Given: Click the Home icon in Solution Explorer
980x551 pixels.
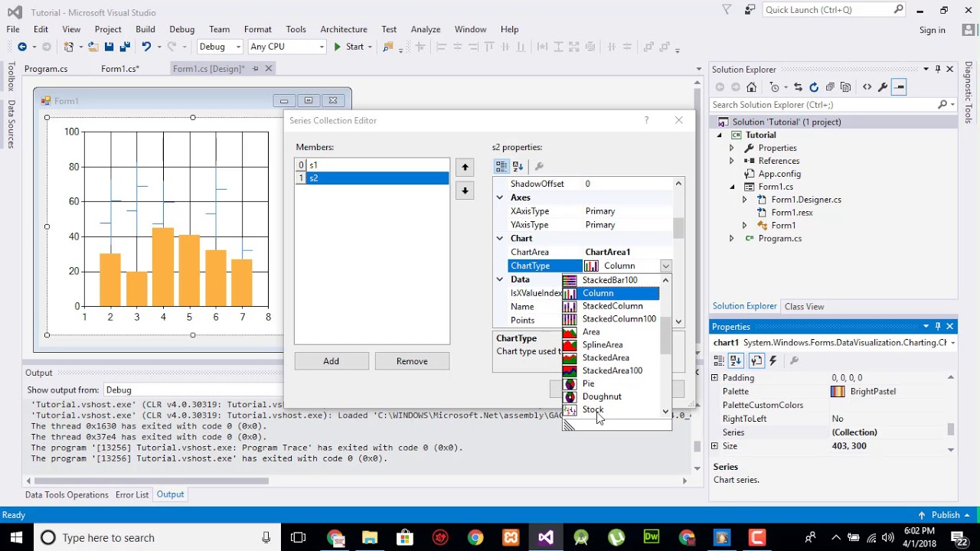Looking at the screenshot, I should click(752, 87).
